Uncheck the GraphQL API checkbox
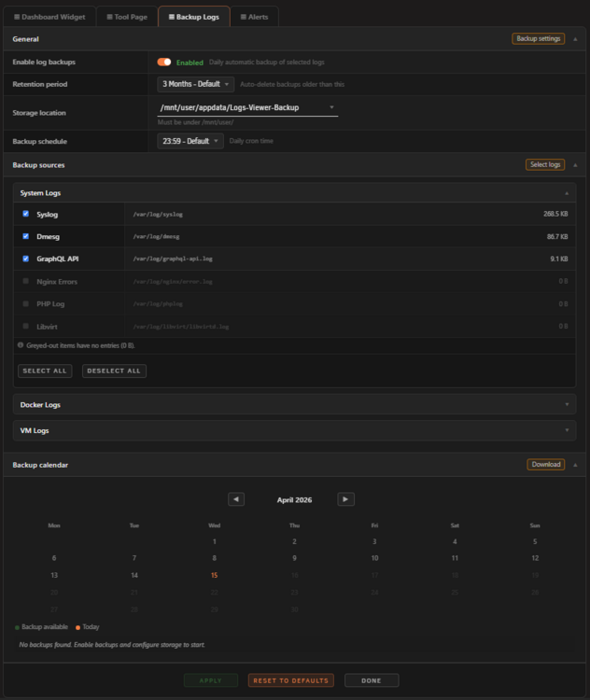 (x=26, y=259)
